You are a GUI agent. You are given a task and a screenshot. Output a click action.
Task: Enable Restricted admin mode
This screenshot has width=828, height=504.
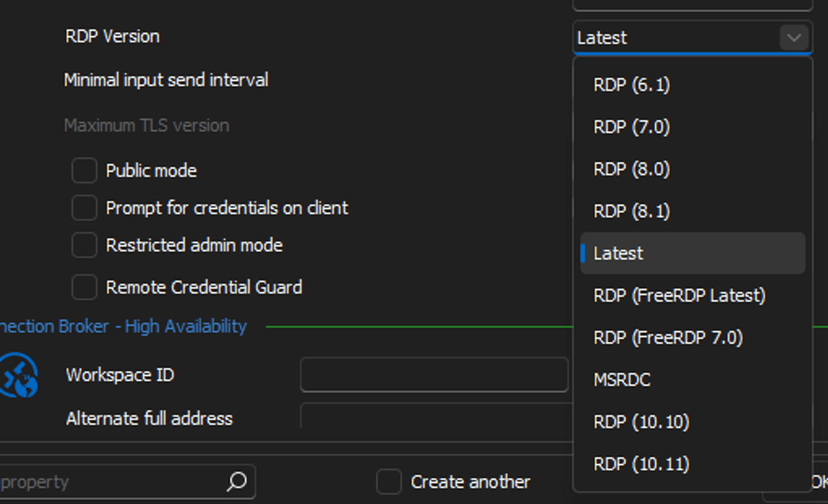(x=84, y=245)
